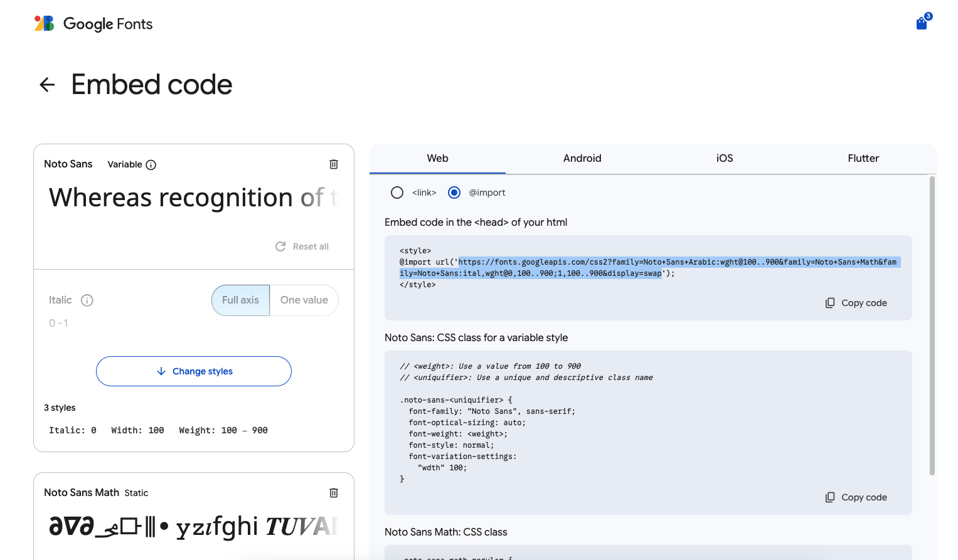Click the Google Fonts logo icon

point(44,24)
